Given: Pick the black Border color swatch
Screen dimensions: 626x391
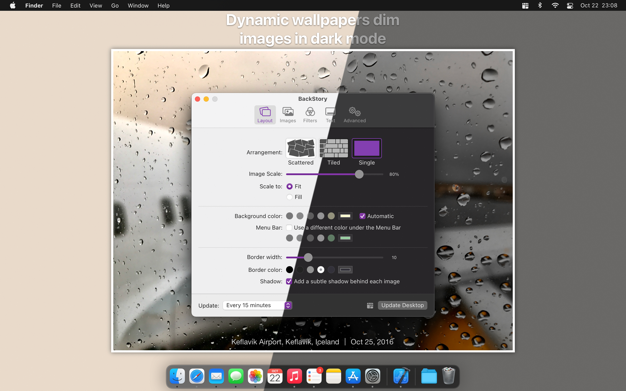Looking at the screenshot, I should [289, 270].
